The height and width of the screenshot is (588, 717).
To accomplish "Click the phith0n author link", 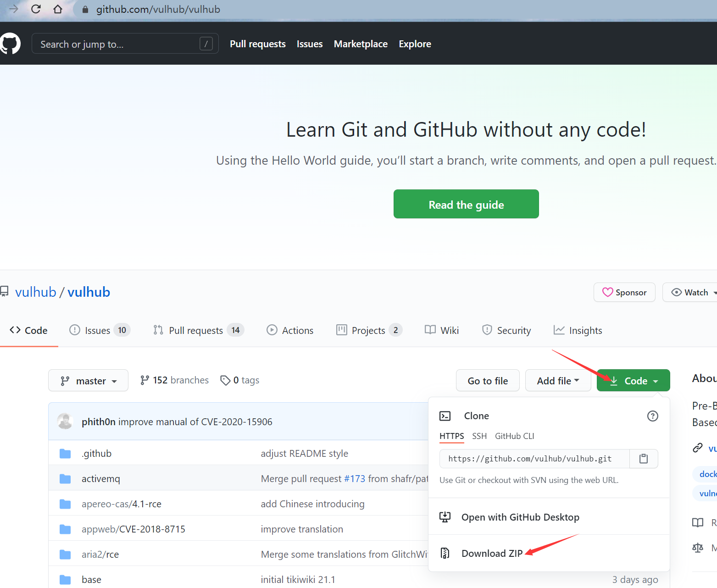I will [99, 422].
